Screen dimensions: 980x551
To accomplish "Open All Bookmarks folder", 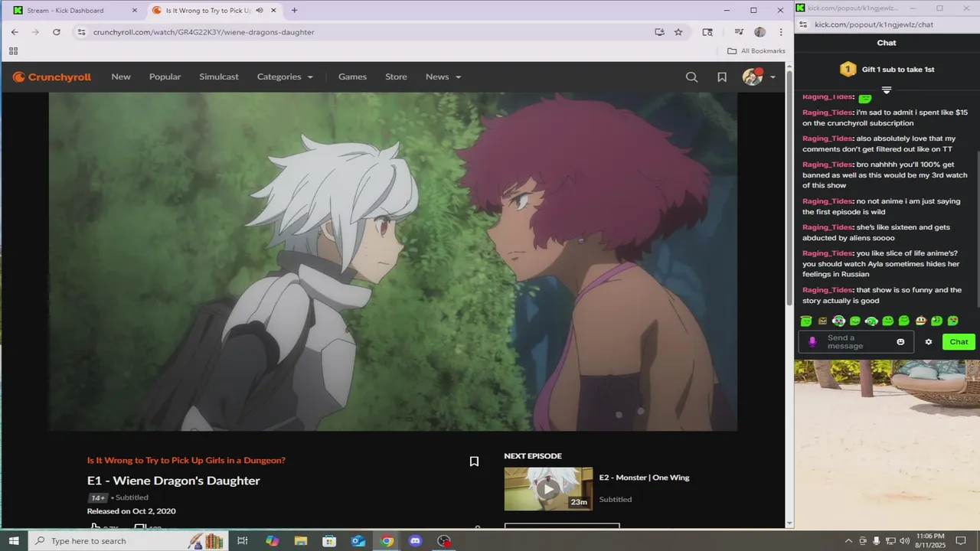I will click(x=756, y=51).
